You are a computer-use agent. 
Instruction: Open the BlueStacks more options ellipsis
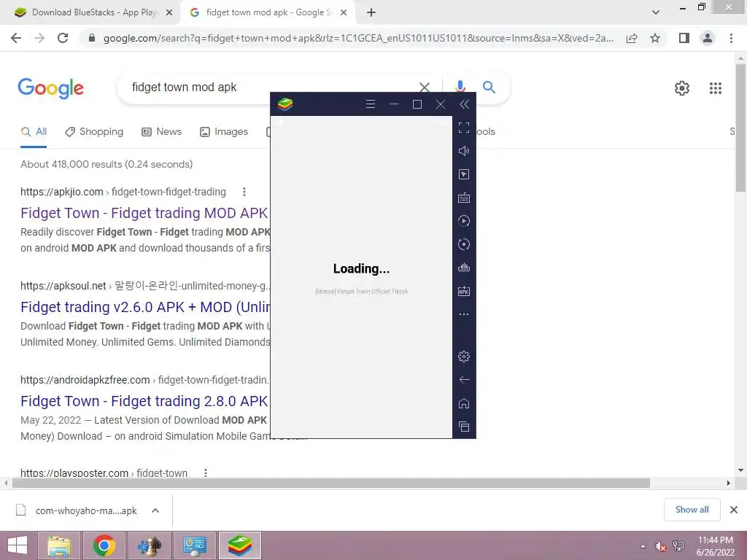tap(463, 314)
